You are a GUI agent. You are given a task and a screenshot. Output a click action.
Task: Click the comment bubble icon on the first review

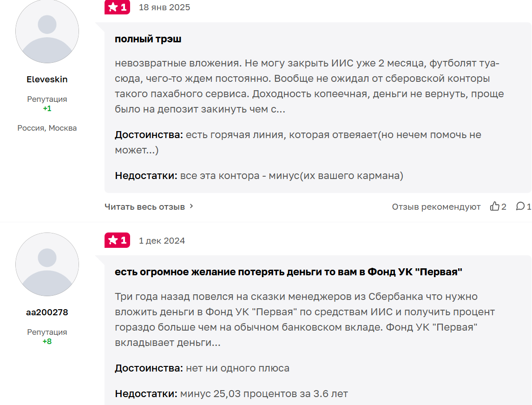coord(519,206)
